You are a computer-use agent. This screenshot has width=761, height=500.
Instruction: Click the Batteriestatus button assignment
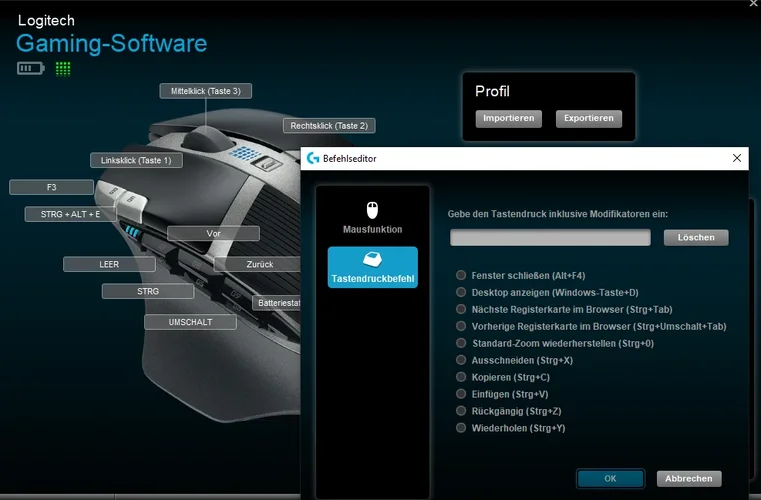[277, 302]
